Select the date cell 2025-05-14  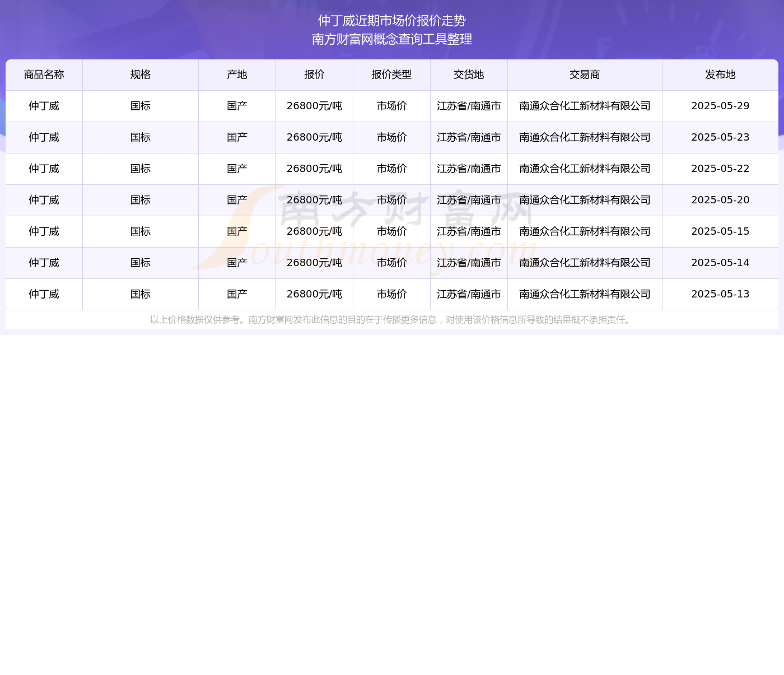click(720, 263)
